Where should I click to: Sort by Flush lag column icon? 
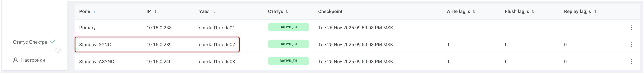click(x=533, y=12)
